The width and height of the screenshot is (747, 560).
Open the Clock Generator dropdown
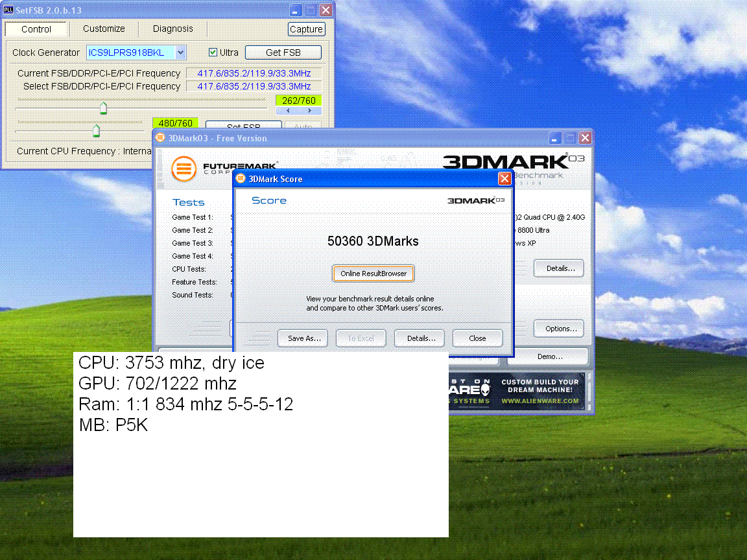180,52
